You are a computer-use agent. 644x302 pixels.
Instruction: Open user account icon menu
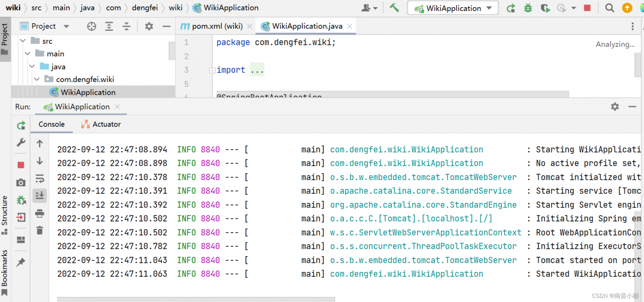coord(369,8)
